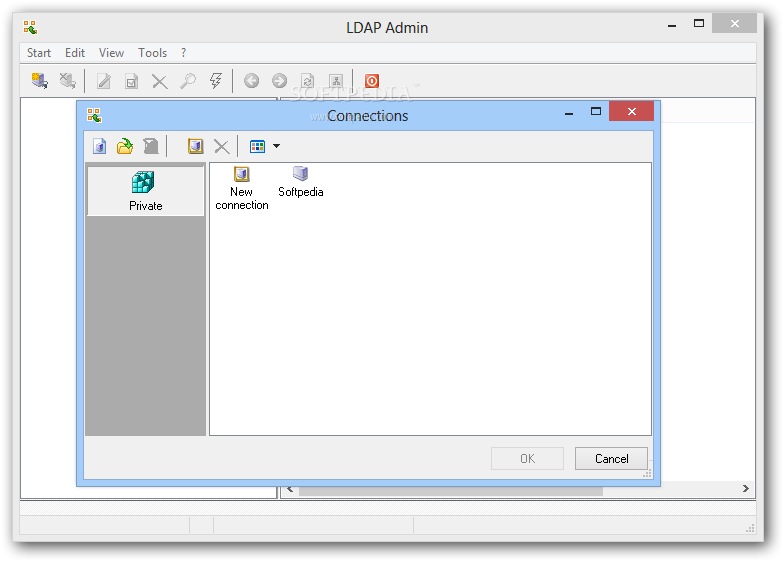
Task: Click the View style grid icon in Connections
Action: pyautogui.click(x=258, y=146)
